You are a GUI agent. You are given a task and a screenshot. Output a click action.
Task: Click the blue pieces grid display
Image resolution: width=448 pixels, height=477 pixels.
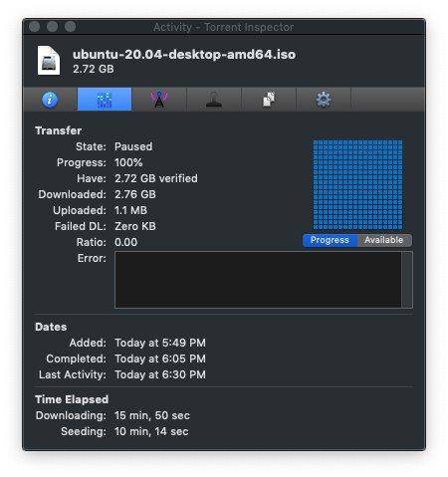357,184
